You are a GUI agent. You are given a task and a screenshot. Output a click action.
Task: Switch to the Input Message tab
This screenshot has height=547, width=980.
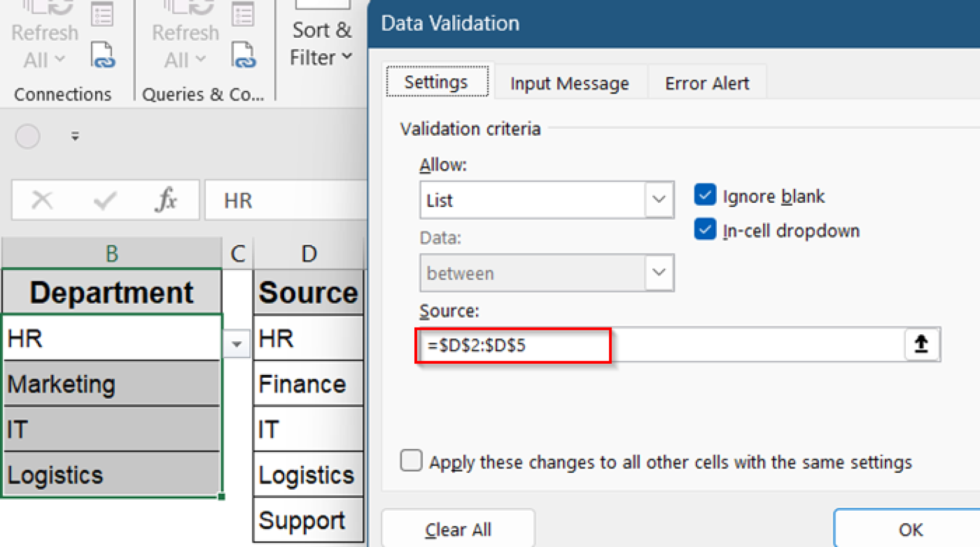click(569, 82)
